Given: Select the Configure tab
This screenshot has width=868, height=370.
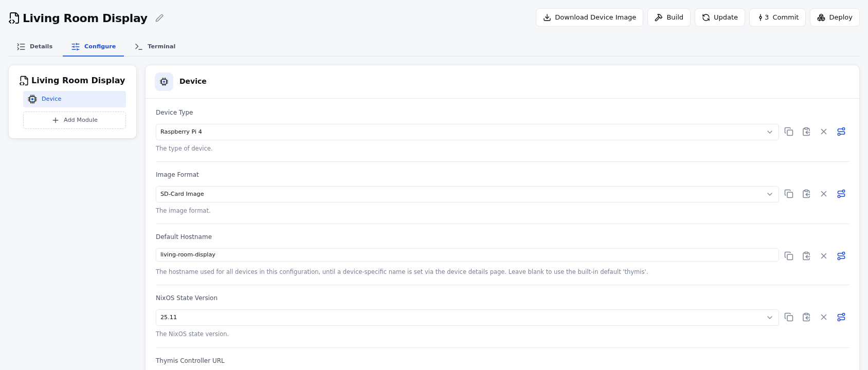Looking at the screenshot, I should coord(93,46).
